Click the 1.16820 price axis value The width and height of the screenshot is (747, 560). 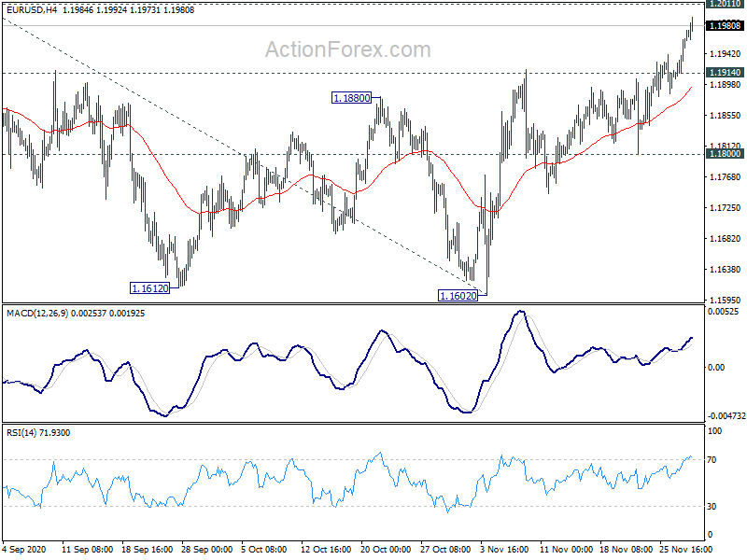point(726,239)
